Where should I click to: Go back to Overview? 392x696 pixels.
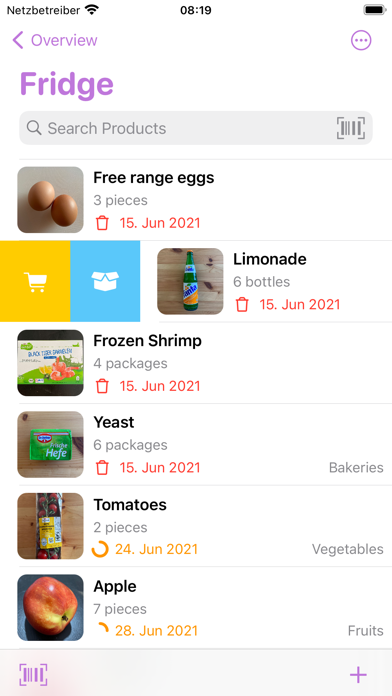coord(55,40)
